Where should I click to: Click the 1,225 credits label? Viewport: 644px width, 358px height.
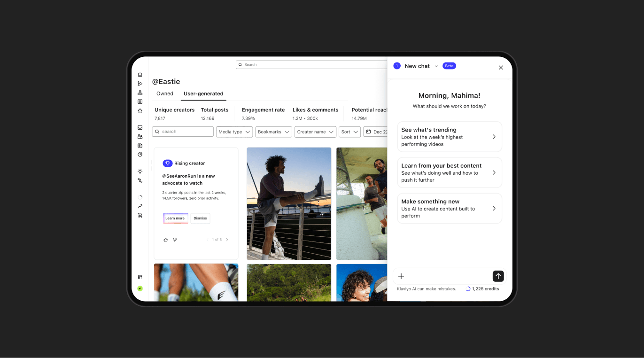click(x=486, y=289)
